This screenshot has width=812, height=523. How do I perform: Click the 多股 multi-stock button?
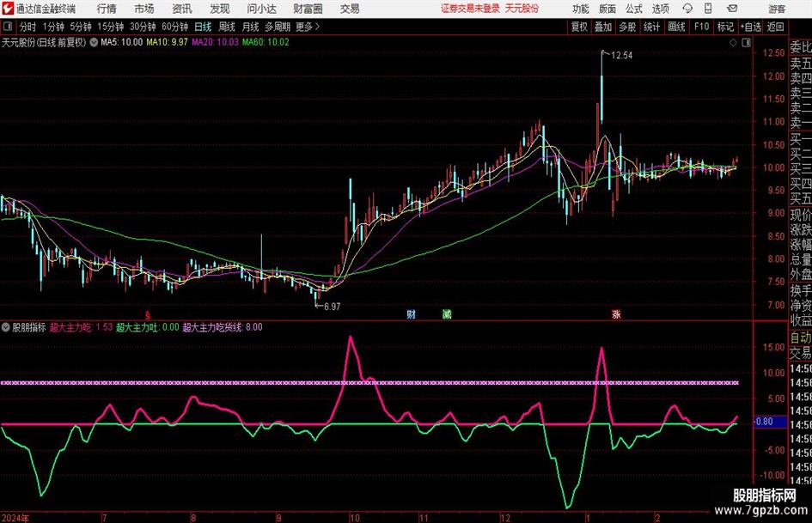(x=627, y=27)
